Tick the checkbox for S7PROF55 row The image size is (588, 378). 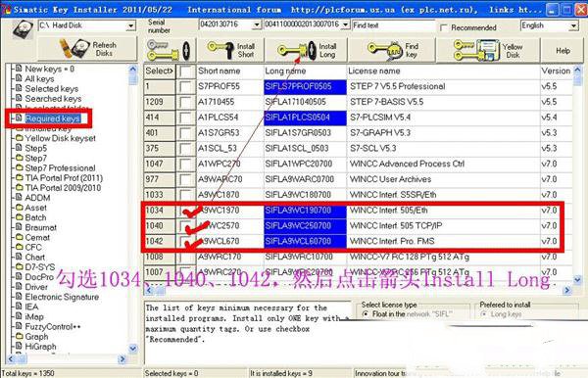(x=185, y=86)
